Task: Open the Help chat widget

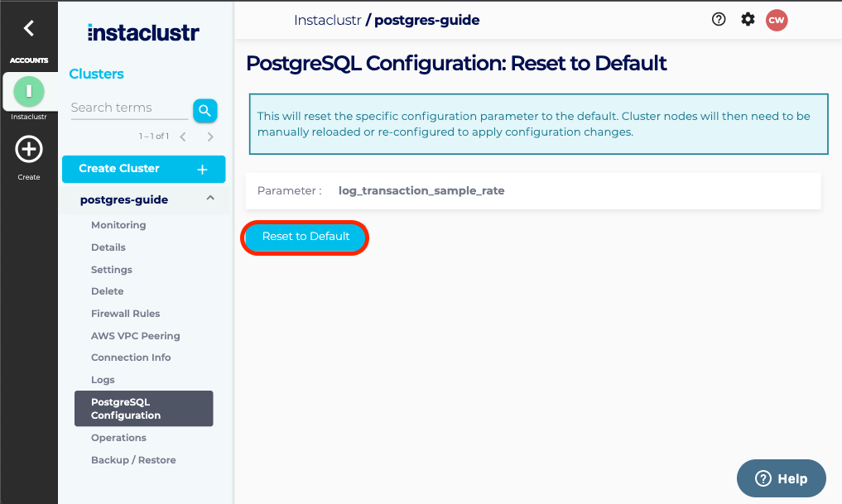Action: tap(781, 478)
